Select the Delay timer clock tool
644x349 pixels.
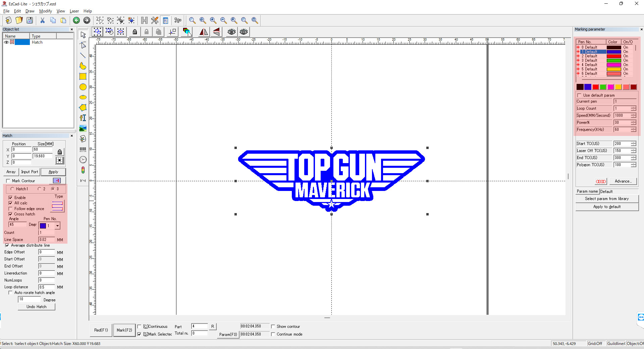point(83,160)
